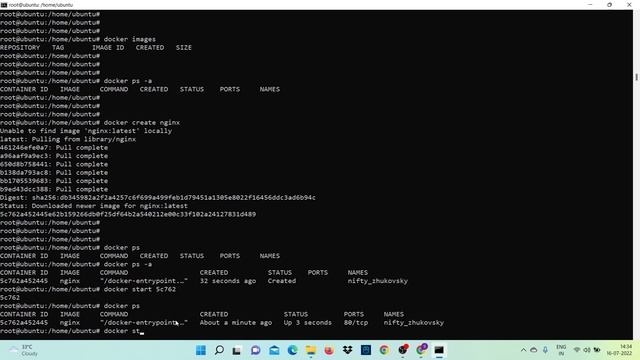Click the 'docker st' prompt being typed
This screenshot has height=360, width=640.
[122, 331]
